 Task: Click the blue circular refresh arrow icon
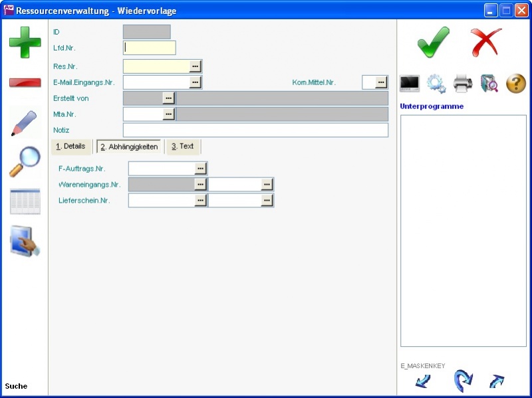pos(463,381)
